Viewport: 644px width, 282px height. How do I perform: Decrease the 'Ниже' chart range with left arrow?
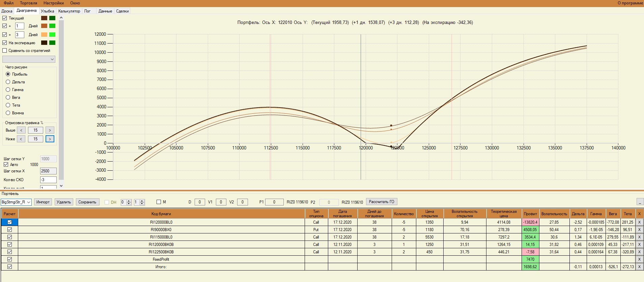21,139
